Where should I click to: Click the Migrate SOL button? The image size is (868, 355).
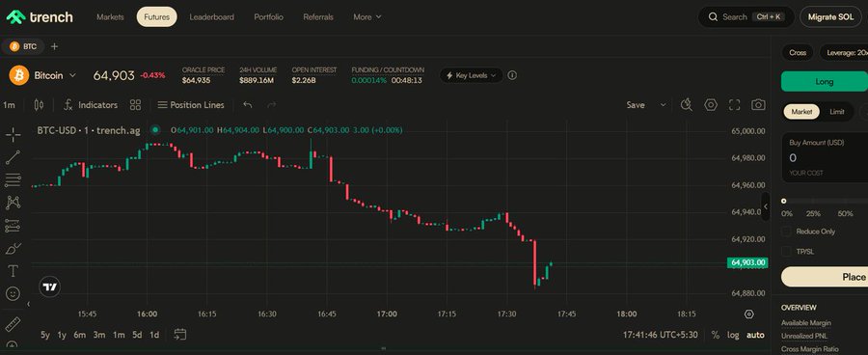pyautogui.click(x=831, y=17)
